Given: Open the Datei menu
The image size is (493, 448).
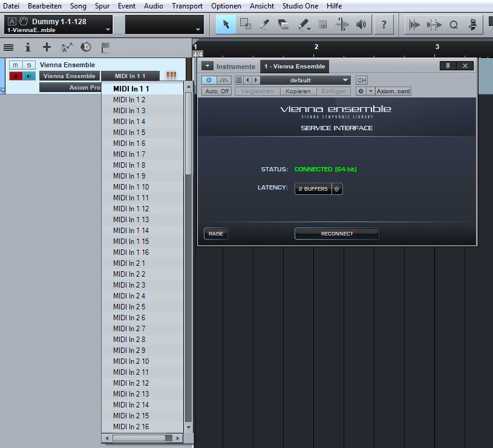Looking at the screenshot, I should pos(11,6).
